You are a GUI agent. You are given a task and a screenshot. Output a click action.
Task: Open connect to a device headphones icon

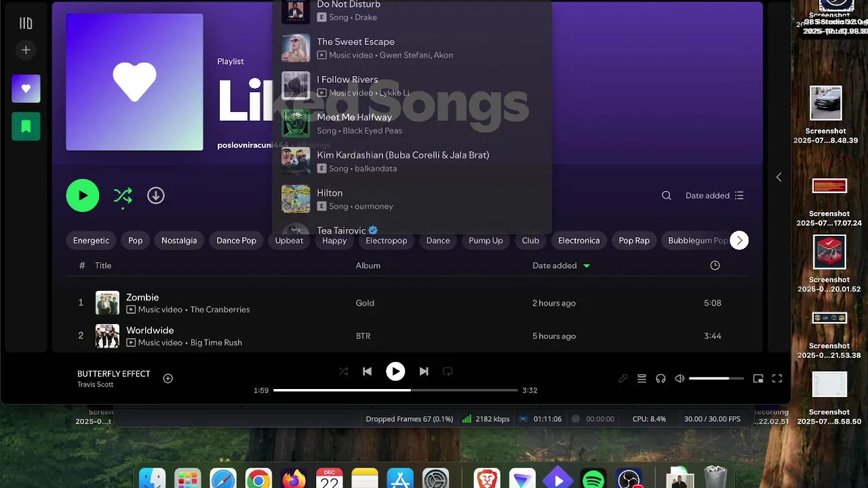pyautogui.click(x=660, y=379)
